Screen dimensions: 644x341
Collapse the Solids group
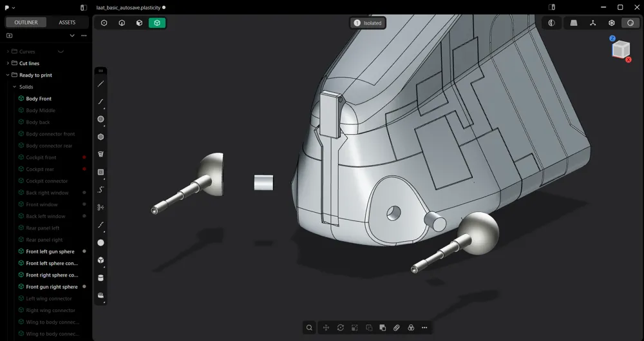14,87
